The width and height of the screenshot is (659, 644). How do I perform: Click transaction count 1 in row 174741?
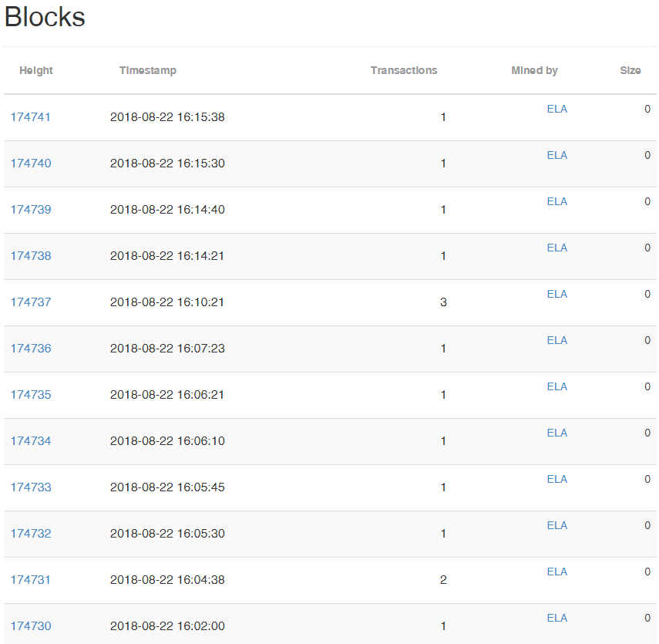pyautogui.click(x=443, y=117)
